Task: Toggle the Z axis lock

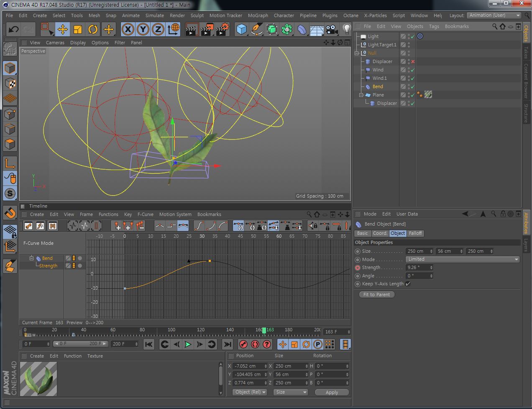Action: click(x=158, y=29)
